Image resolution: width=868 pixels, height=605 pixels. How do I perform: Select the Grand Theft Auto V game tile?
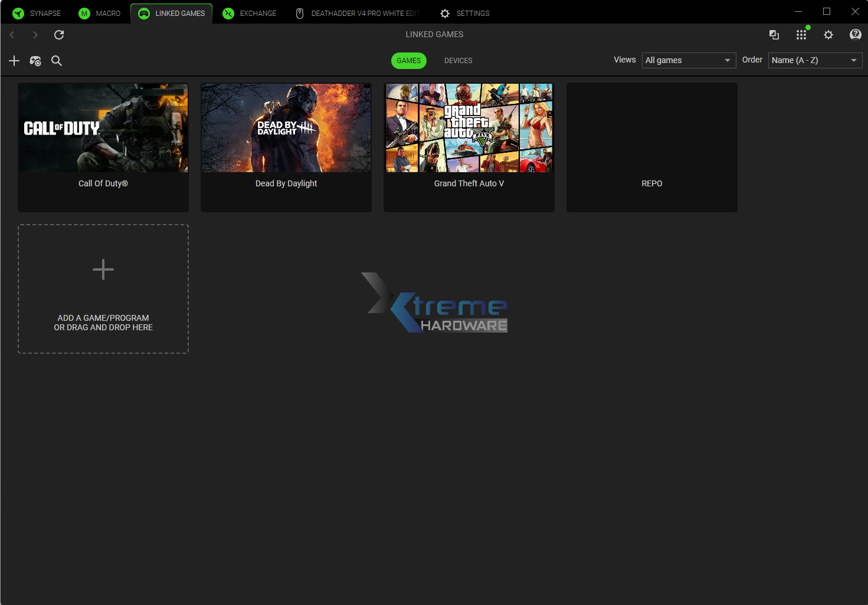point(469,147)
